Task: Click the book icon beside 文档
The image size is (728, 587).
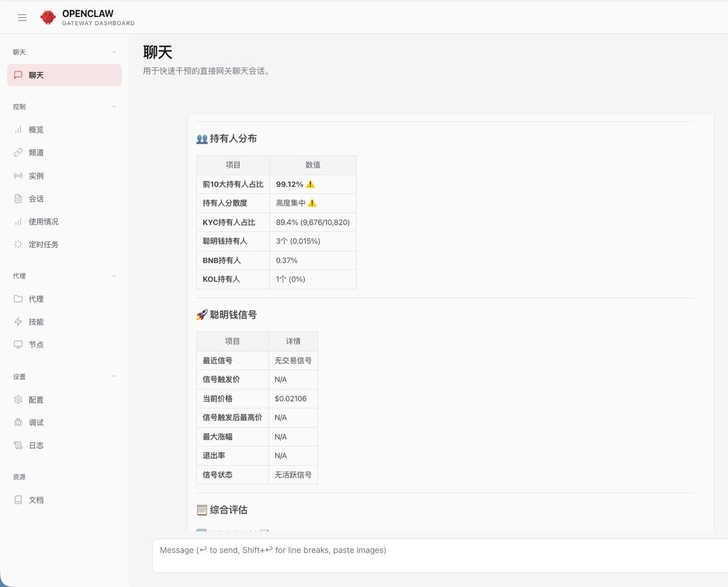Action: click(18, 500)
